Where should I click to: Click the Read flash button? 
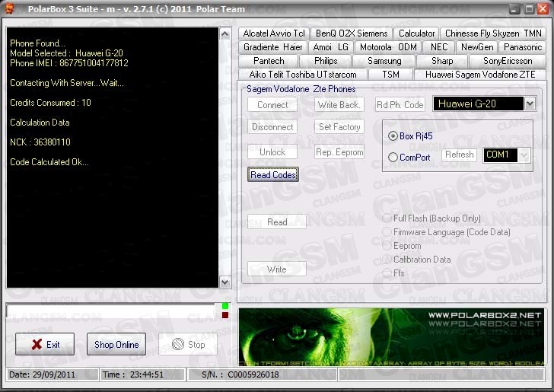277,222
